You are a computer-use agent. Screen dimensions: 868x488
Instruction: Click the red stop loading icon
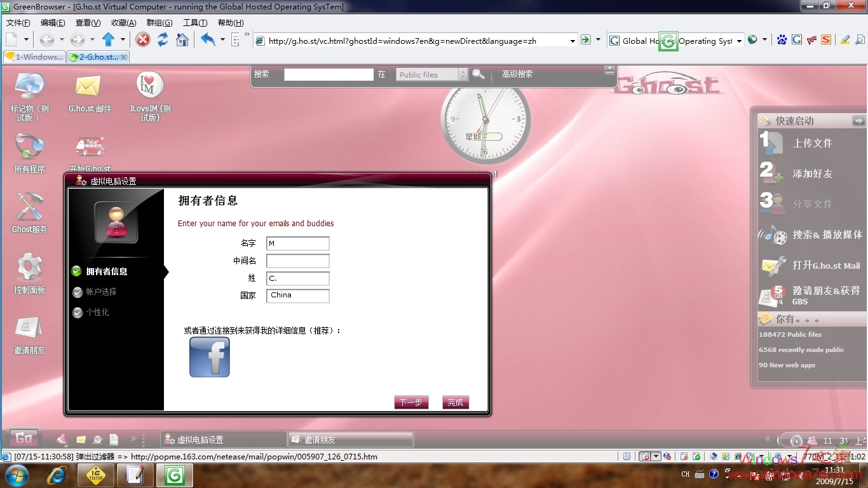[x=144, y=40]
